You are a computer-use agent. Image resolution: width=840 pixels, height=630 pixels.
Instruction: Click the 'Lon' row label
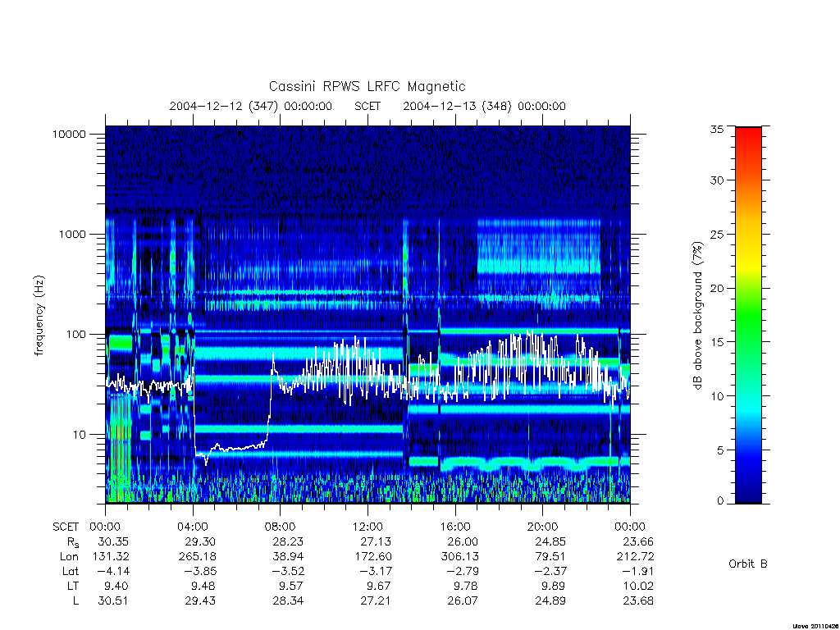pyautogui.click(x=69, y=557)
